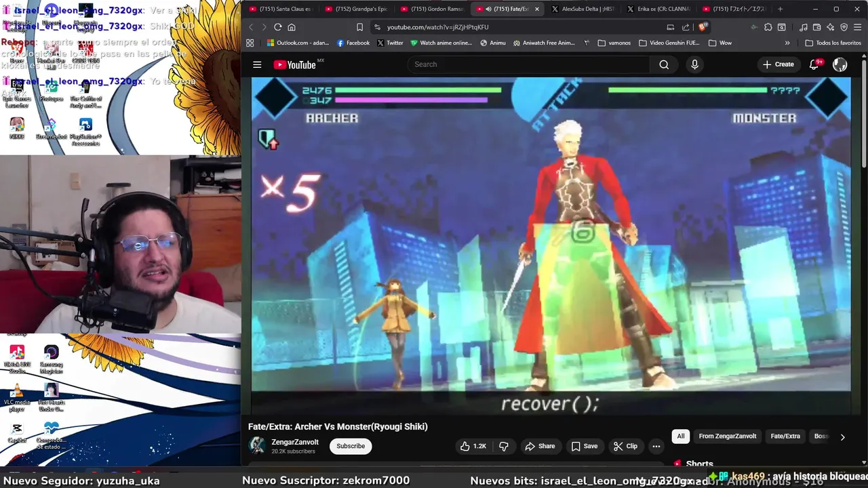Open the Outlook.com bookmark

point(298,43)
